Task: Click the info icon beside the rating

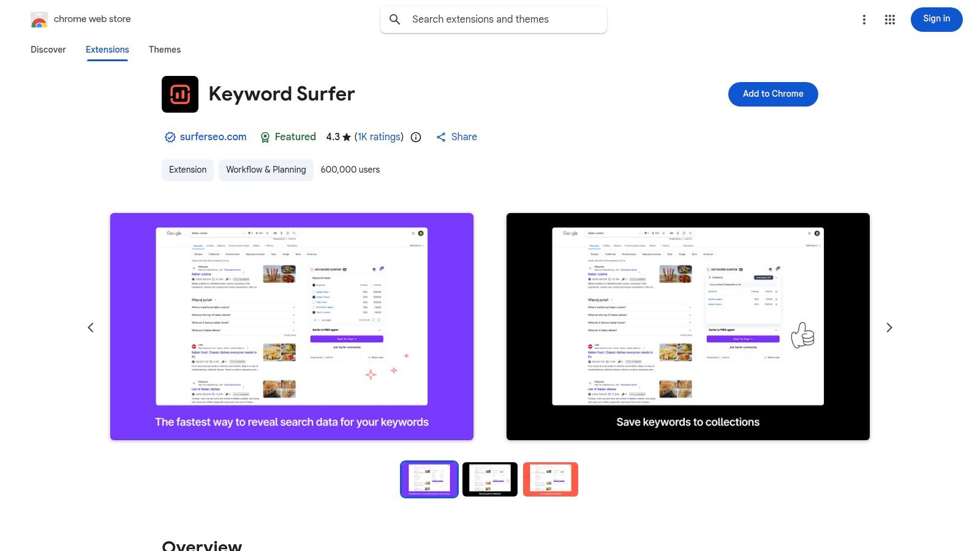Action: 415,137
